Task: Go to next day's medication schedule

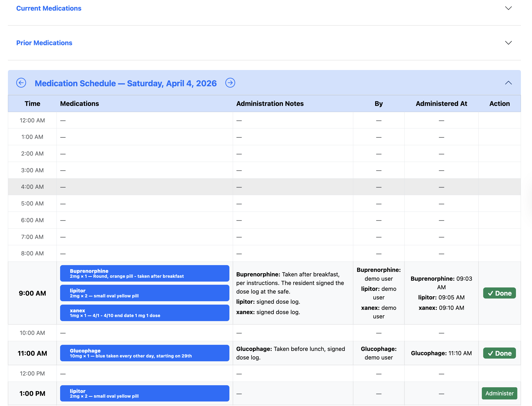Action: [230, 83]
